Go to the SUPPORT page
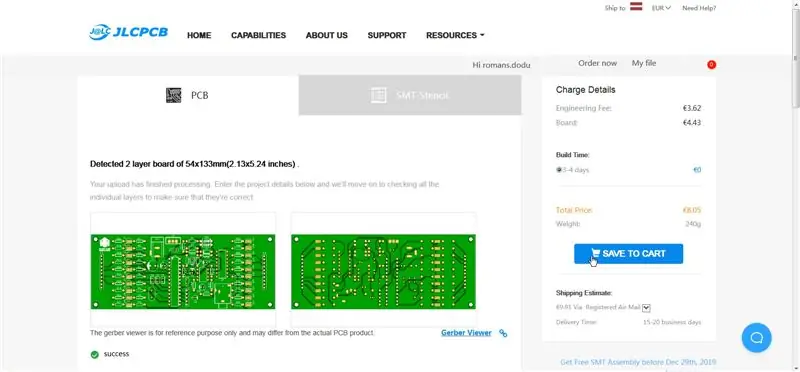Viewport: 800px width, 372px height. pos(387,35)
